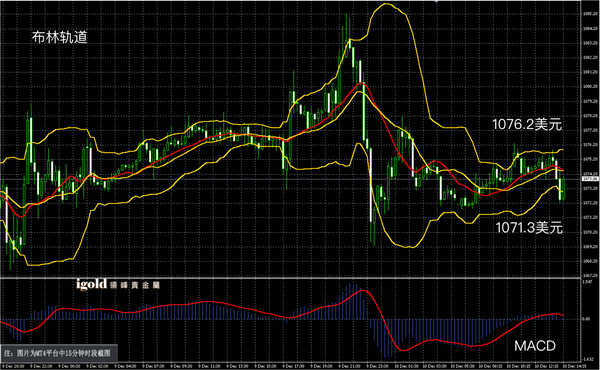This screenshot has width=600, height=370.
Task: Click the 布林轨道 Bollinger label
Action: pyautogui.click(x=60, y=37)
